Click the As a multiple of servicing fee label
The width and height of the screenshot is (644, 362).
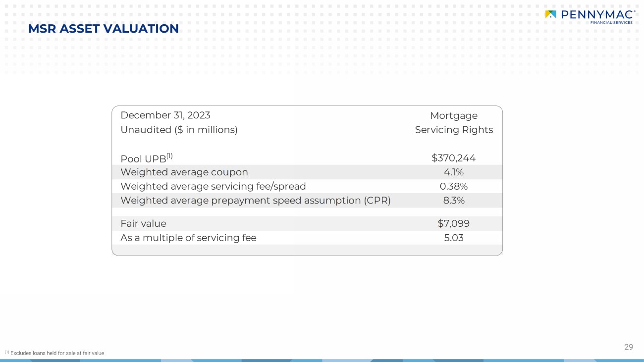coord(188,238)
